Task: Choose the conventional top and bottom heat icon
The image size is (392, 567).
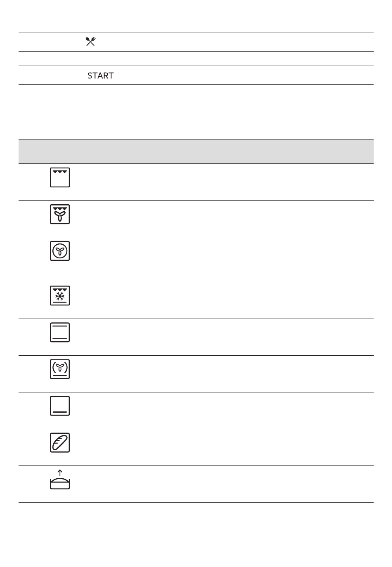Action: pyautogui.click(x=60, y=332)
